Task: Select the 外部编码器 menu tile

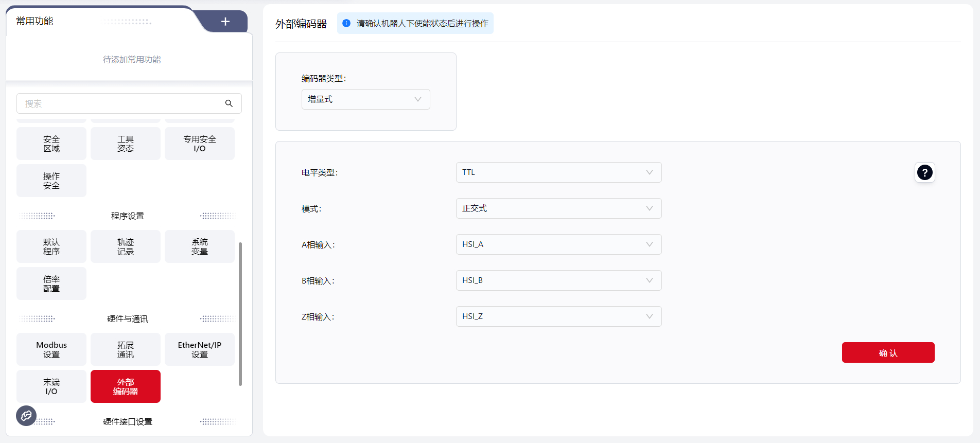Action: click(x=126, y=386)
